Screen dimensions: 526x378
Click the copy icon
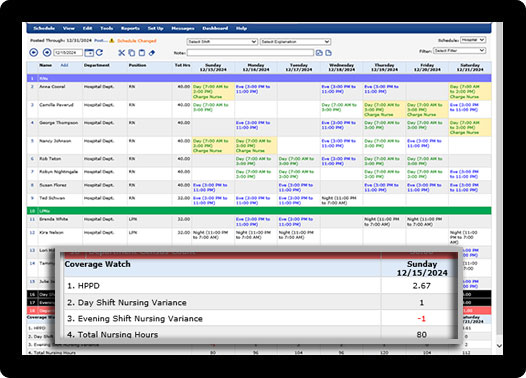click(132, 53)
